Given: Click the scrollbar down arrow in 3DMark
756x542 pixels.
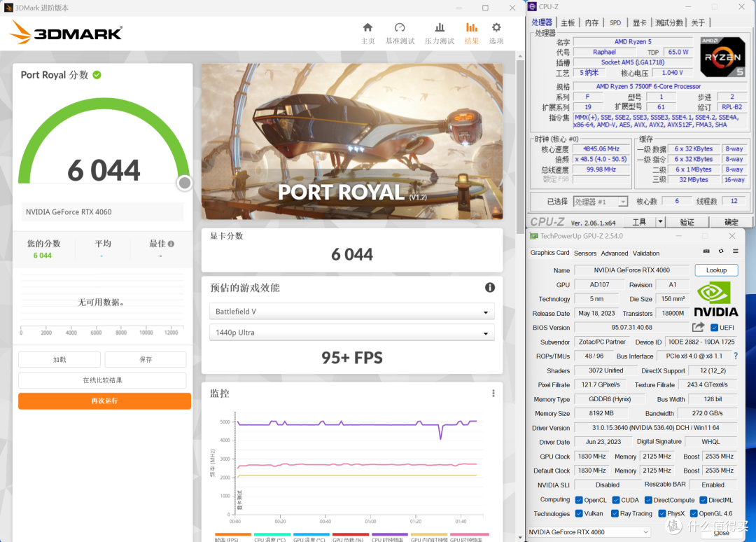Looking at the screenshot, I should coord(519,537).
